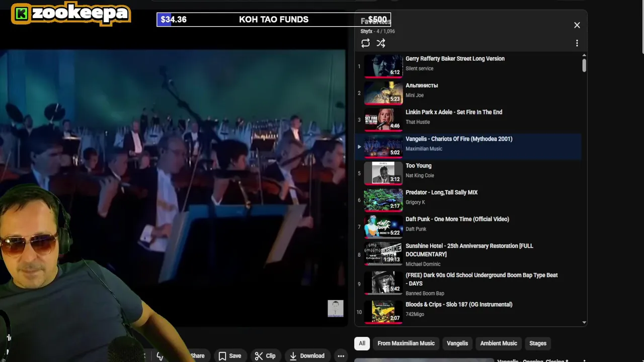Click the Shyfx playlist owner text

[x=367, y=31]
